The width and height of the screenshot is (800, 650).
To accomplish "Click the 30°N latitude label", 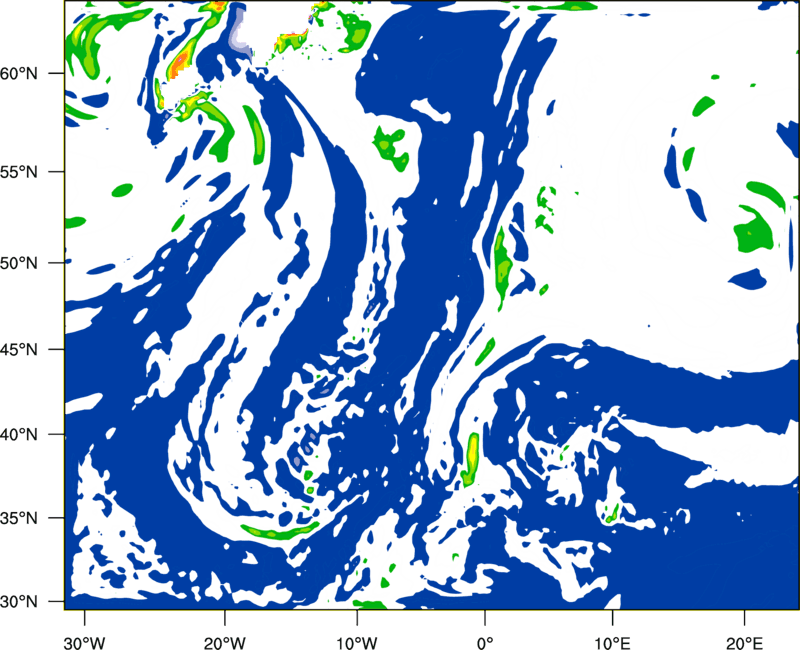I will tap(19, 602).
